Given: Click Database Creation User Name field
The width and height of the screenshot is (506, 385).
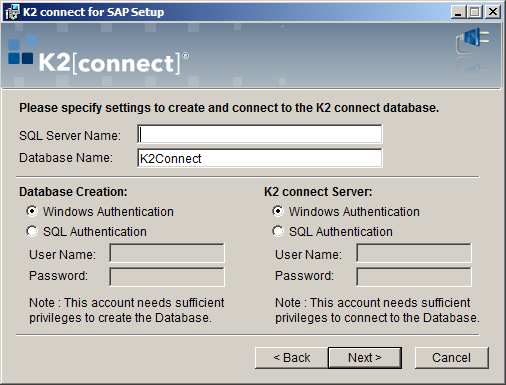Looking at the screenshot, I should (167, 253).
